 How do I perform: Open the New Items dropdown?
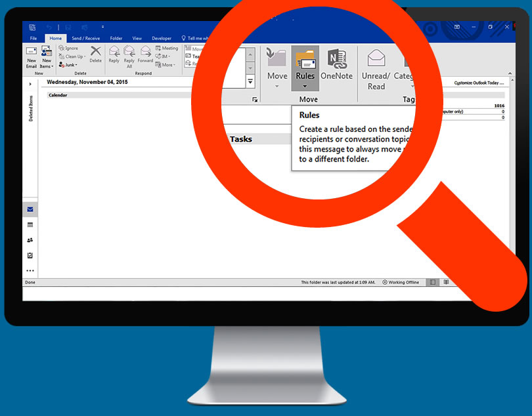coord(47,58)
